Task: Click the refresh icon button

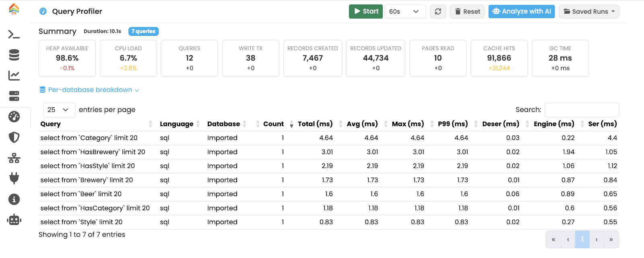Action: click(438, 12)
